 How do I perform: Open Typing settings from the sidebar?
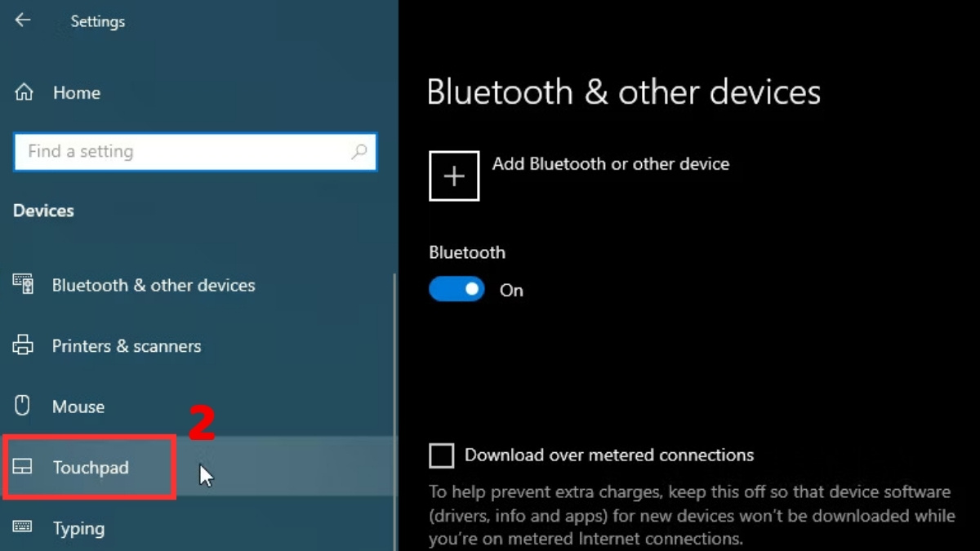78,528
